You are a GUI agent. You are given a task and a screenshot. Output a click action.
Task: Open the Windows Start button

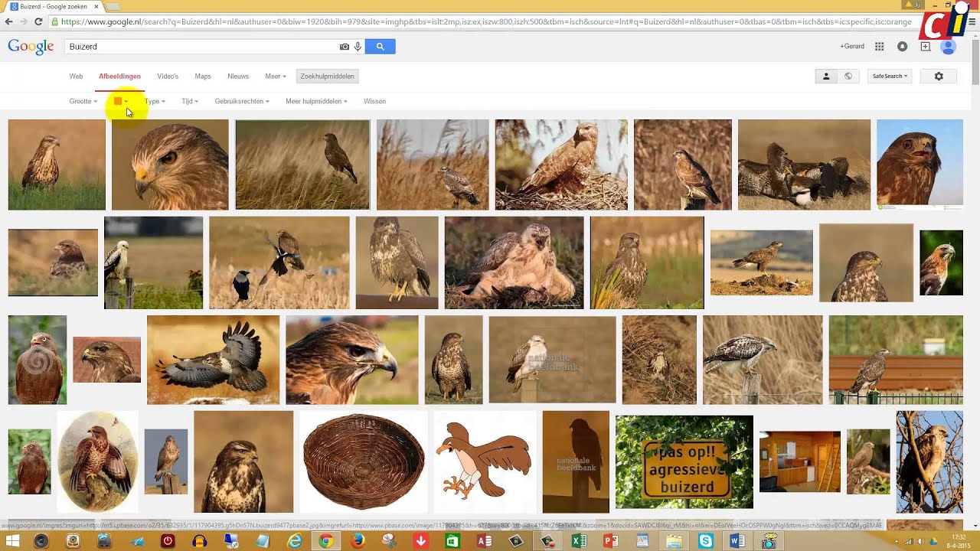click(13, 541)
